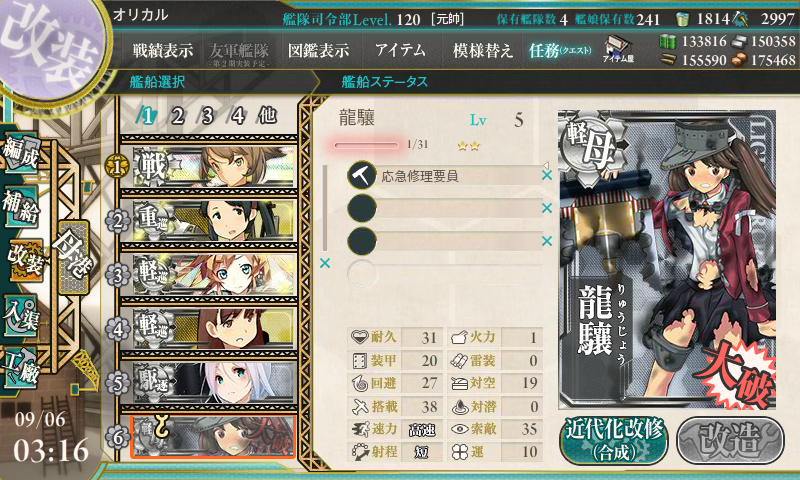The height and width of the screenshot is (480, 800).
Task: Return to port via 母港 button
Action: (x=74, y=257)
